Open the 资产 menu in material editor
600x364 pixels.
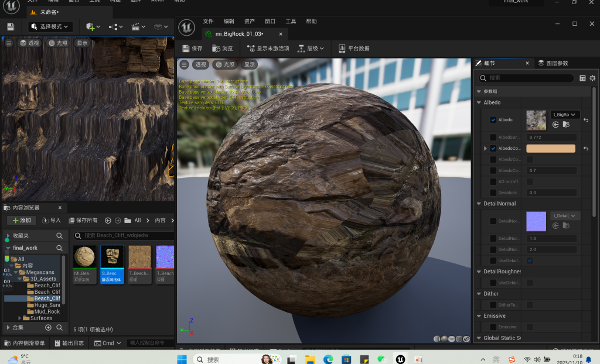pyautogui.click(x=250, y=22)
